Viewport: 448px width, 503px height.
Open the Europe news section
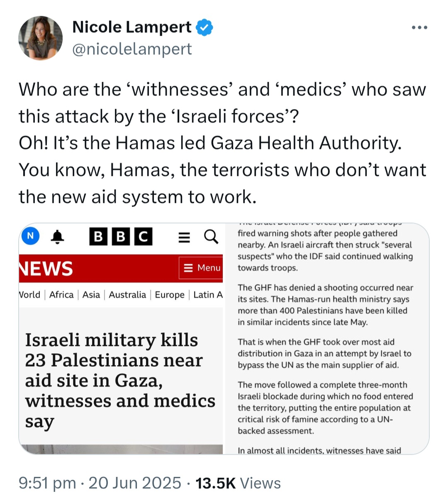click(170, 295)
